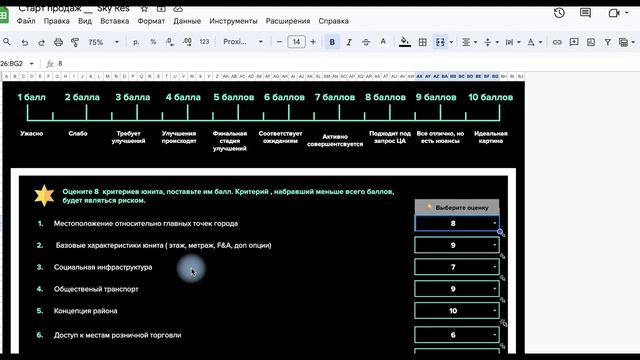
Task: Open the Вставка menu
Action: click(115, 21)
